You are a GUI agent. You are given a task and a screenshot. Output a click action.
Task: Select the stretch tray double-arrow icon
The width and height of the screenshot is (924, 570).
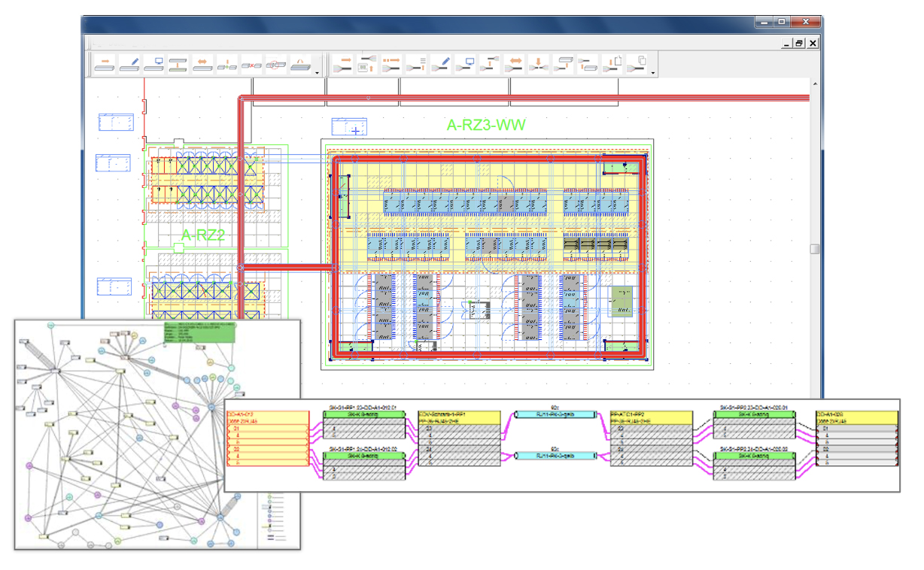(202, 64)
